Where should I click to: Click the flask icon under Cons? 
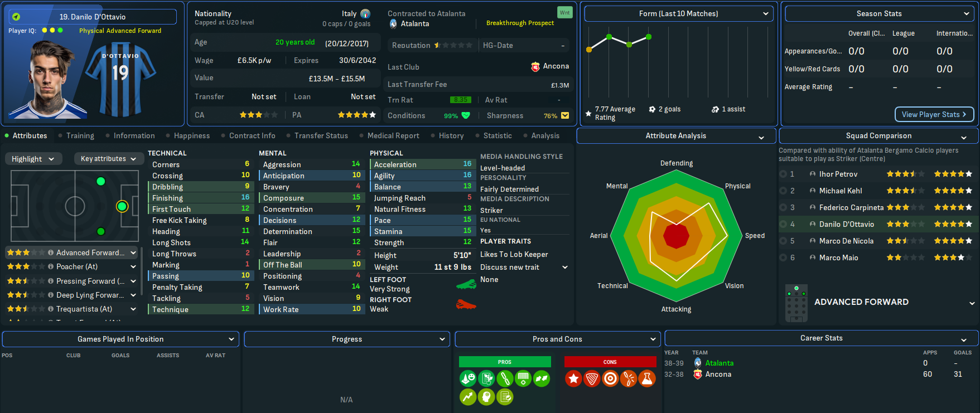(647, 379)
